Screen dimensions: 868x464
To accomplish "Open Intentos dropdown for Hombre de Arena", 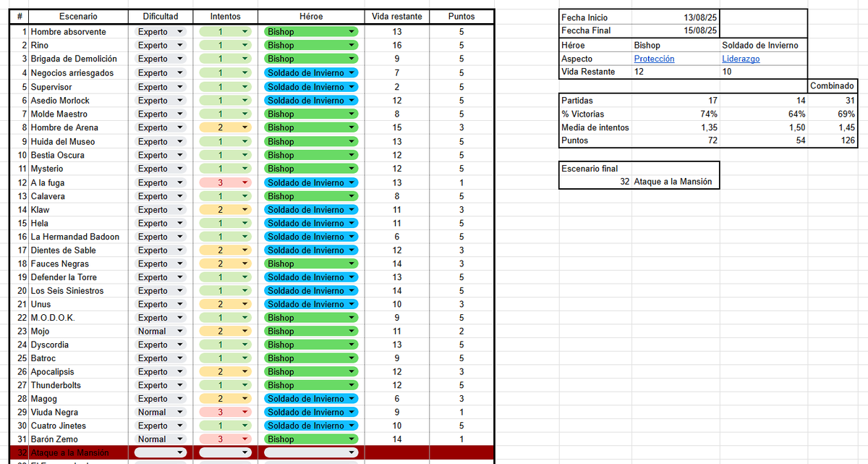I will [x=225, y=127].
